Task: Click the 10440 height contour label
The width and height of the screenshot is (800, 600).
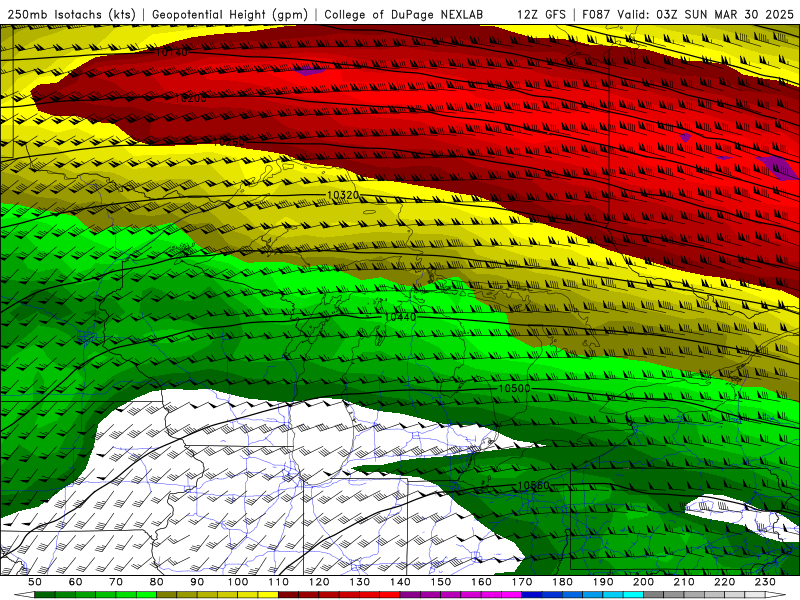Action: coord(400,317)
